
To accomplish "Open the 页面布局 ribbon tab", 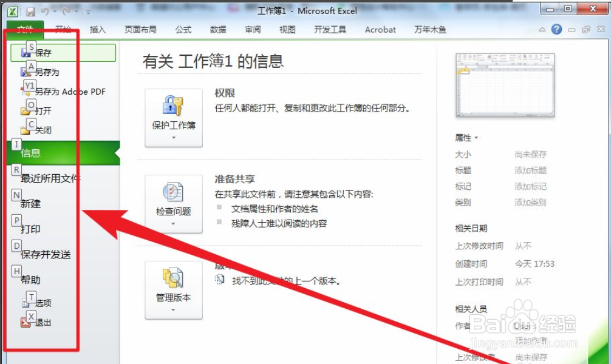I will (140, 30).
